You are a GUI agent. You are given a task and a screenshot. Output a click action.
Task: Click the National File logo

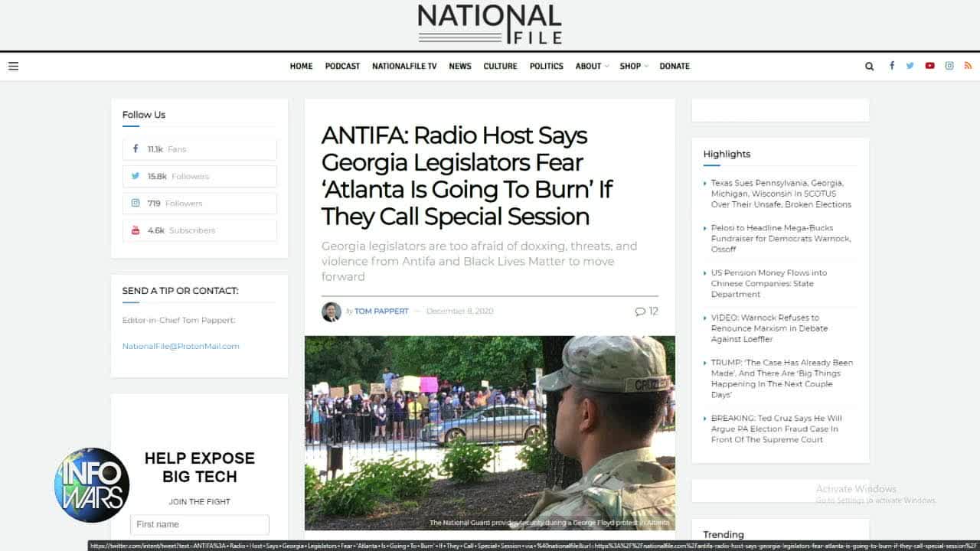point(489,24)
